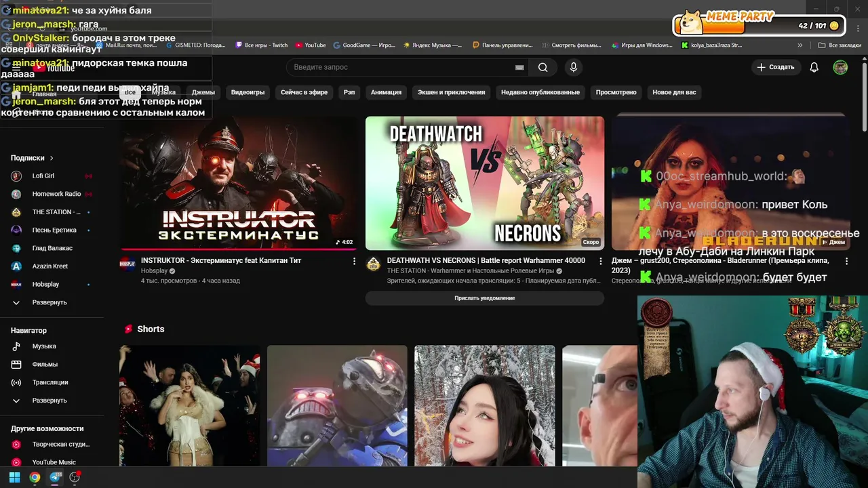
Task: Open the Shorts section icon
Action: [x=128, y=329]
